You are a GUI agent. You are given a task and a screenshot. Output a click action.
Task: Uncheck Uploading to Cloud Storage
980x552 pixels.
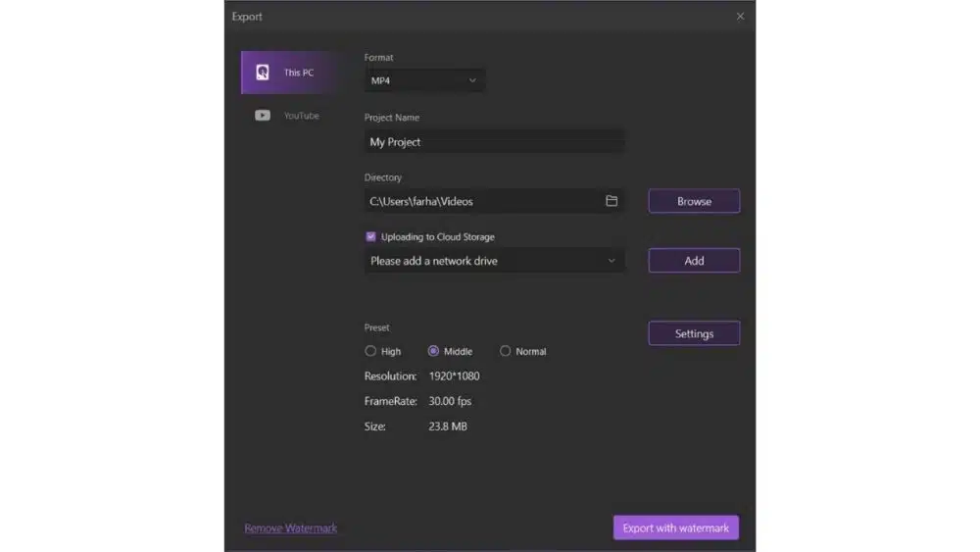[x=371, y=236]
